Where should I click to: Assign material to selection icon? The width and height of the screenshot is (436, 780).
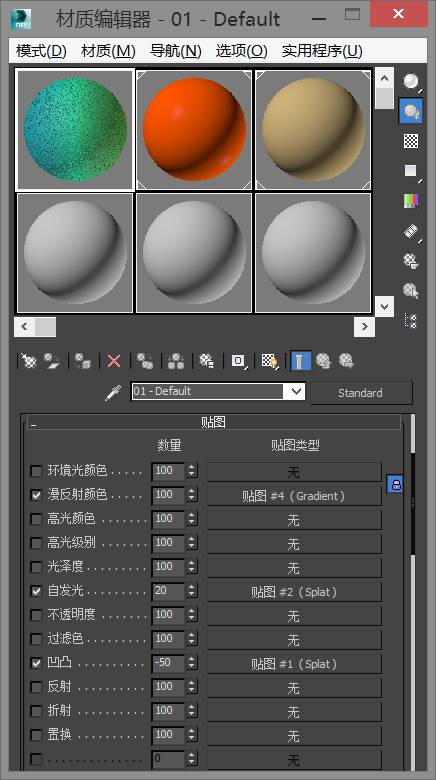click(x=83, y=361)
